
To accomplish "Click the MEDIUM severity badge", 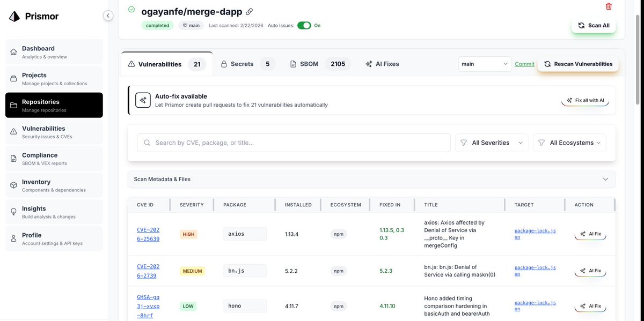I will point(193,271).
